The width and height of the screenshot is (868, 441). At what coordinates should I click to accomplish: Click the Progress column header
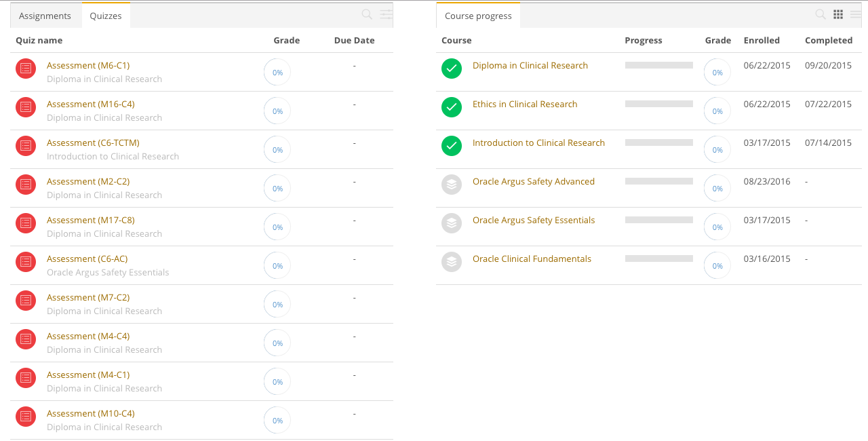644,40
